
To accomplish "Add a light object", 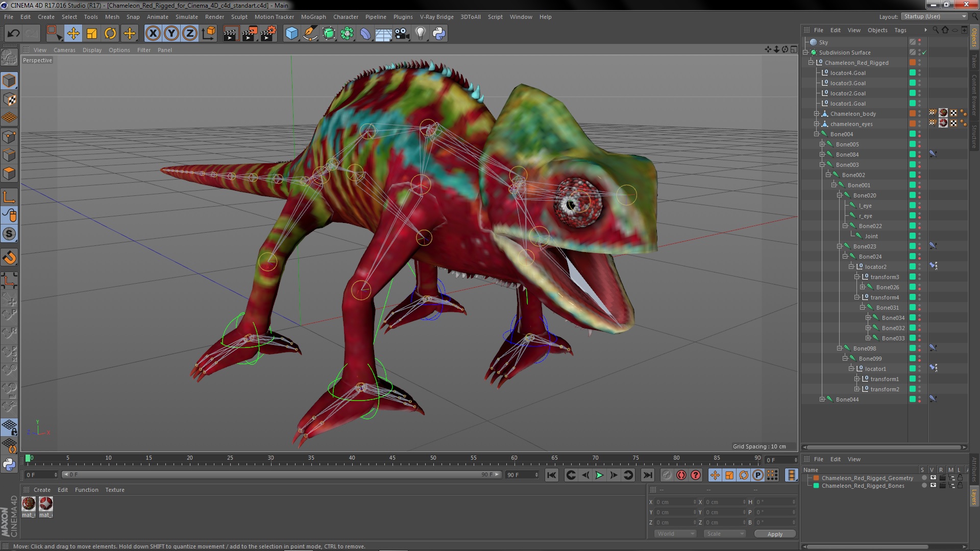I will click(421, 34).
